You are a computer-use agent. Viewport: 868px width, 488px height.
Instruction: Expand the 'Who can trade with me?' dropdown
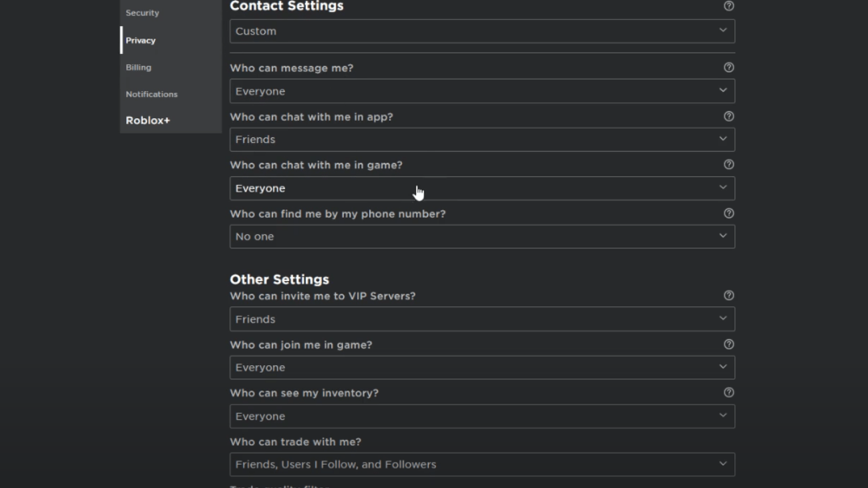[x=482, y=464]
